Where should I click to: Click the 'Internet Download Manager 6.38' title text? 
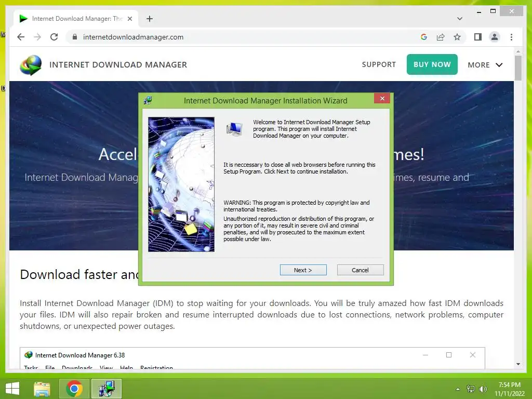[80, 355]
